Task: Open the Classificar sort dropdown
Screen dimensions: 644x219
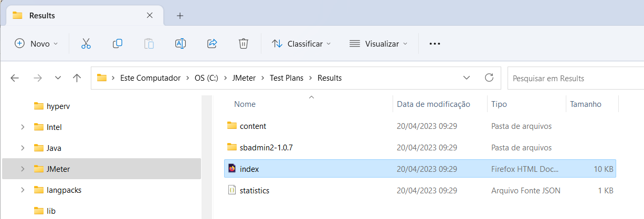Action: tap(301, 43)
